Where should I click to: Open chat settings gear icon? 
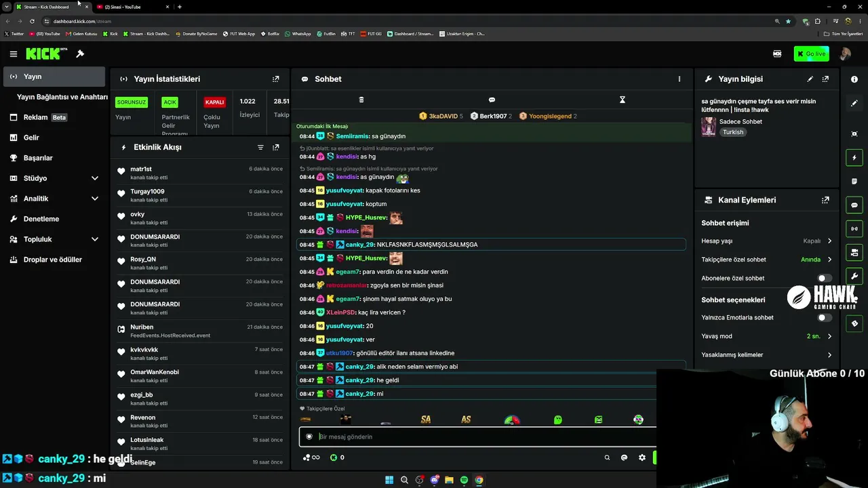[x=642, y=457]
